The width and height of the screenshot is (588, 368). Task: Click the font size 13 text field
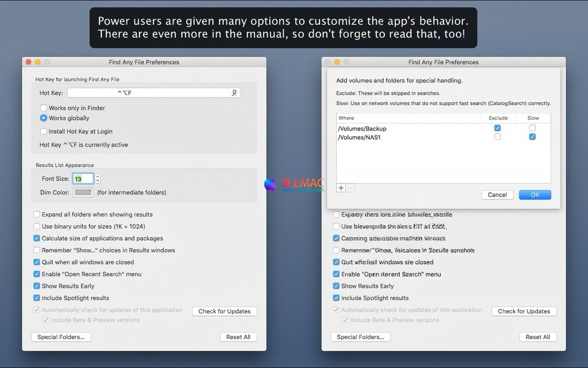[x=83, y=179]
